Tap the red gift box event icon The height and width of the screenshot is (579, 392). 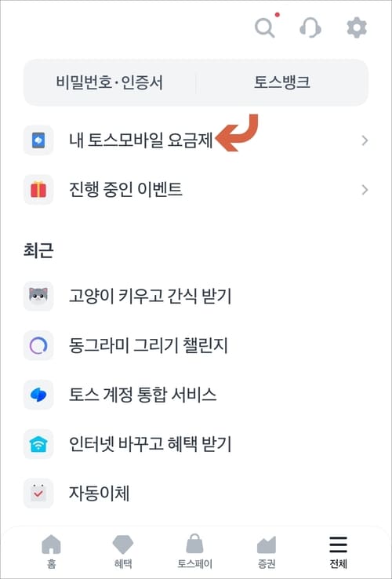click(x=38, y=190)
